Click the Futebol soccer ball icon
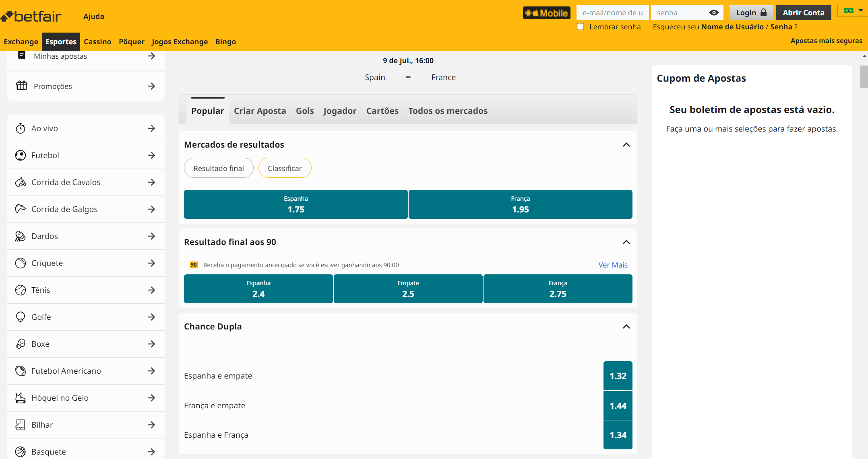Screen dimensions: 868x459 tap(21, 155)
